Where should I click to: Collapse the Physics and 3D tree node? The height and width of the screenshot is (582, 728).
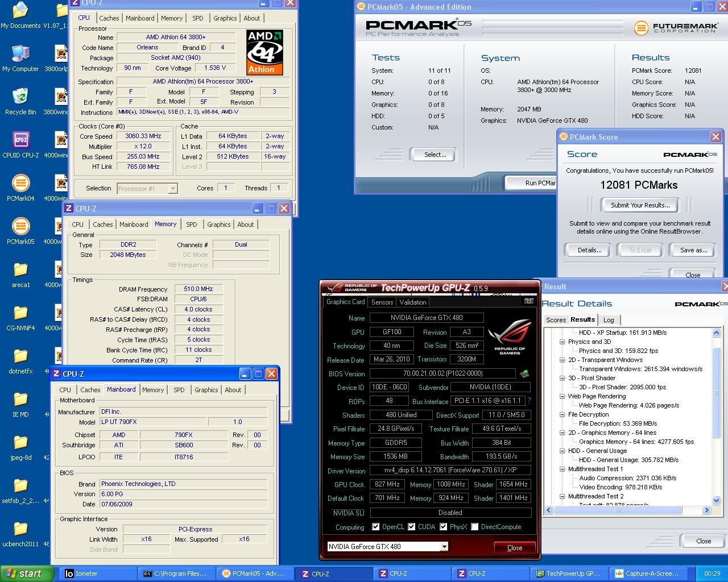562,342
